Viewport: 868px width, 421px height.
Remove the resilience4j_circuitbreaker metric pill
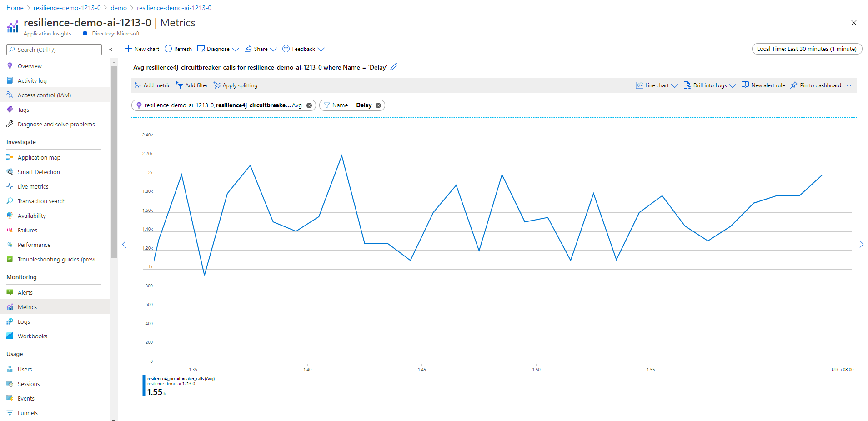point(309,105)
